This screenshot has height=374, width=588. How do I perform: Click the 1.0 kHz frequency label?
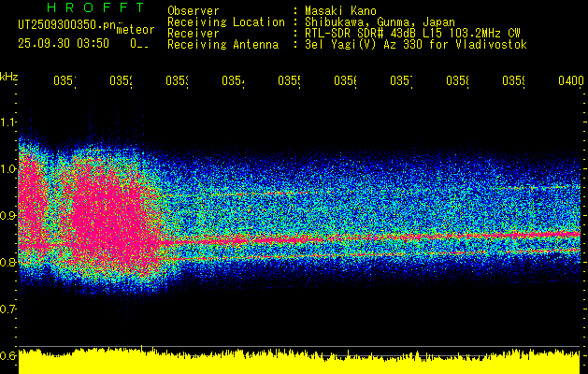(7, 168)
